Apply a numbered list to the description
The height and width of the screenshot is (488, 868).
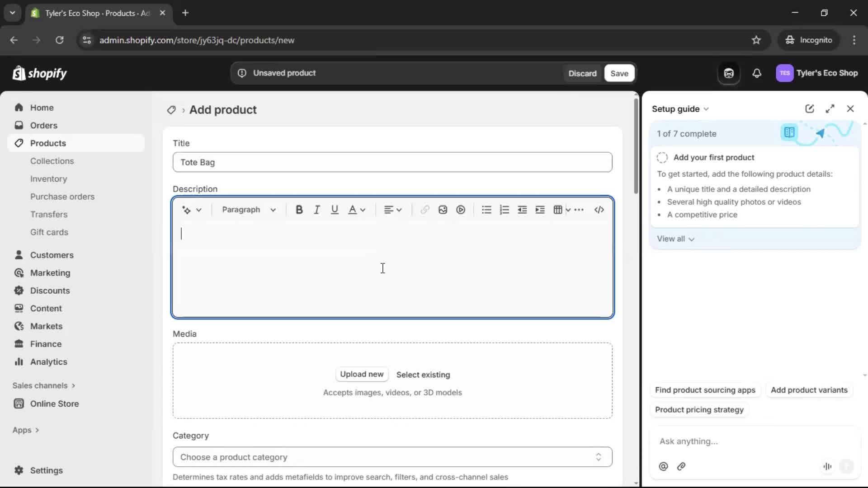point(504,210)
